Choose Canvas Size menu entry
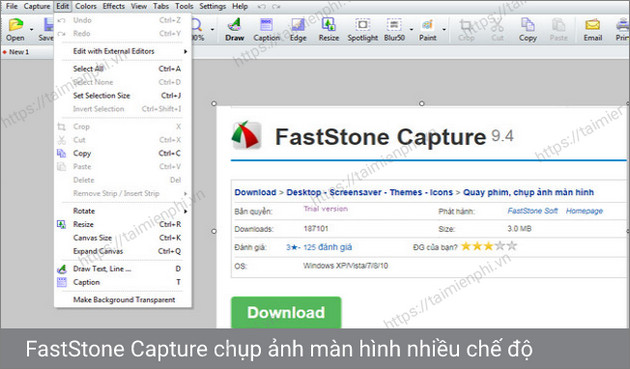This screenshot has width=630, height=369. pyautogui.click(x=123, y=238)
